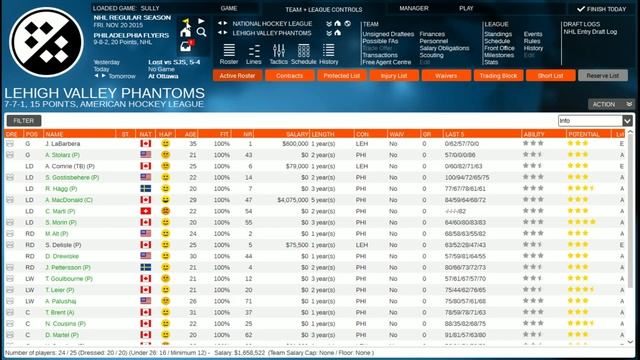This screenshot has height=360, width=640.
Task: Open the MANAGER menu
Action: click(414, 8)
